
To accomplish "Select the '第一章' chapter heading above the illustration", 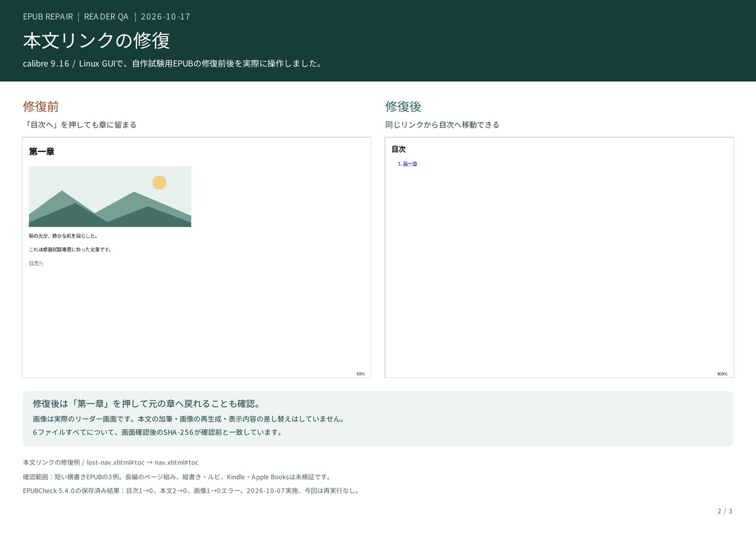I will (42, 151).
